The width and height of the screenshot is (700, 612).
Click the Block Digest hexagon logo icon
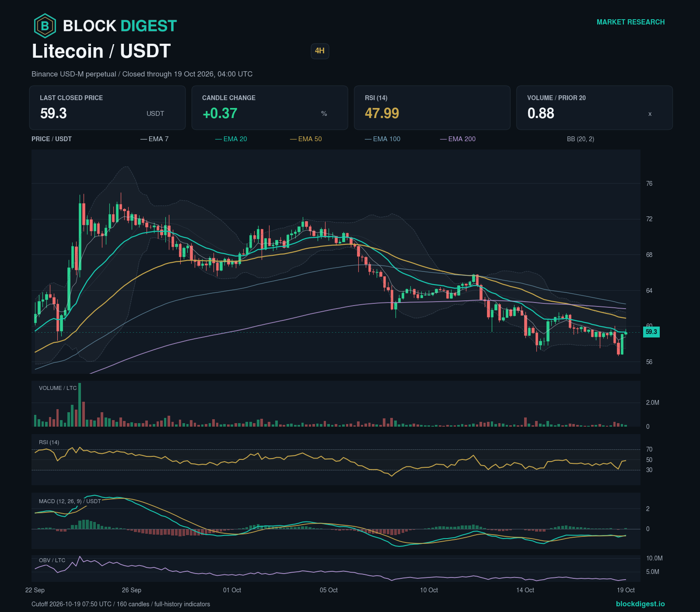click(45, 26)
